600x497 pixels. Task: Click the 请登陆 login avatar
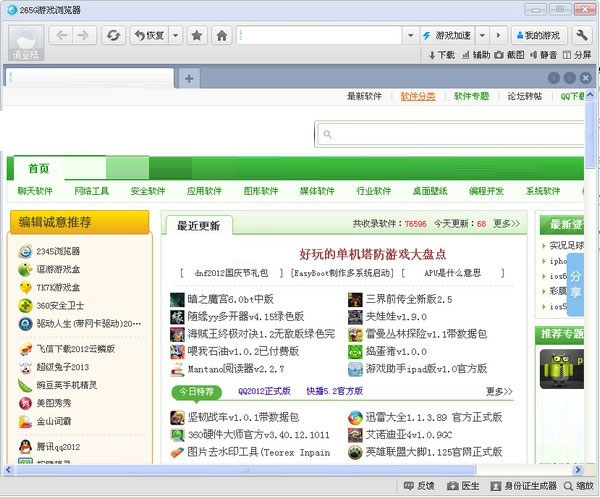26,43
